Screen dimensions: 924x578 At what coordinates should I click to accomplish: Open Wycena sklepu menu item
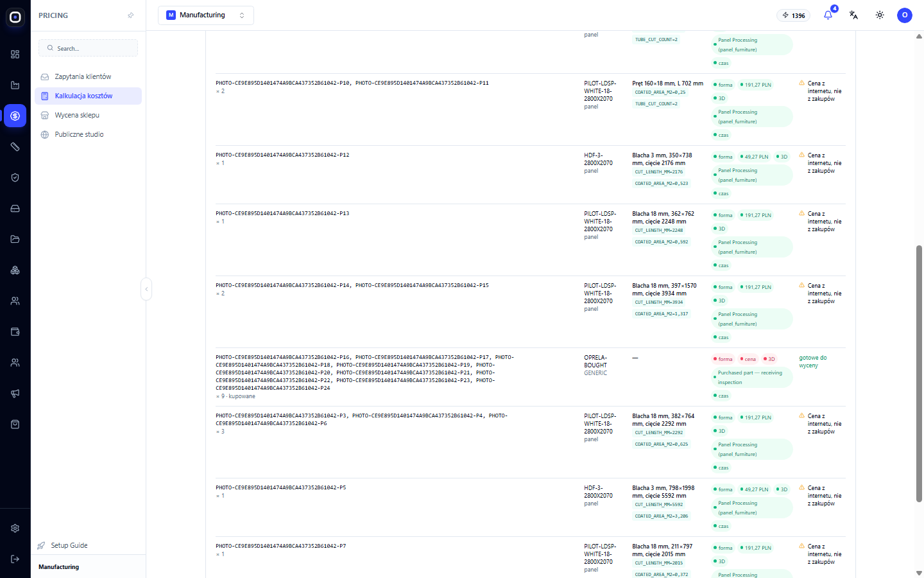click(88, 116)
